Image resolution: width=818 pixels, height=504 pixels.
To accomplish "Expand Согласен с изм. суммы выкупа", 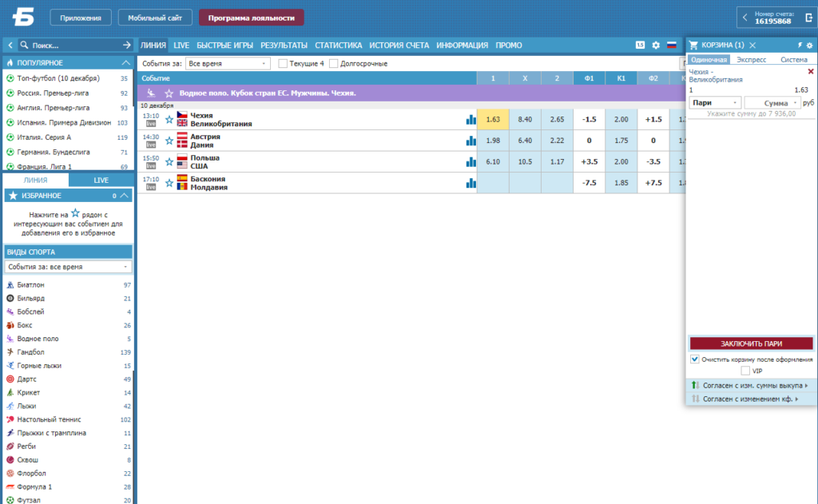I will [751, 386].
